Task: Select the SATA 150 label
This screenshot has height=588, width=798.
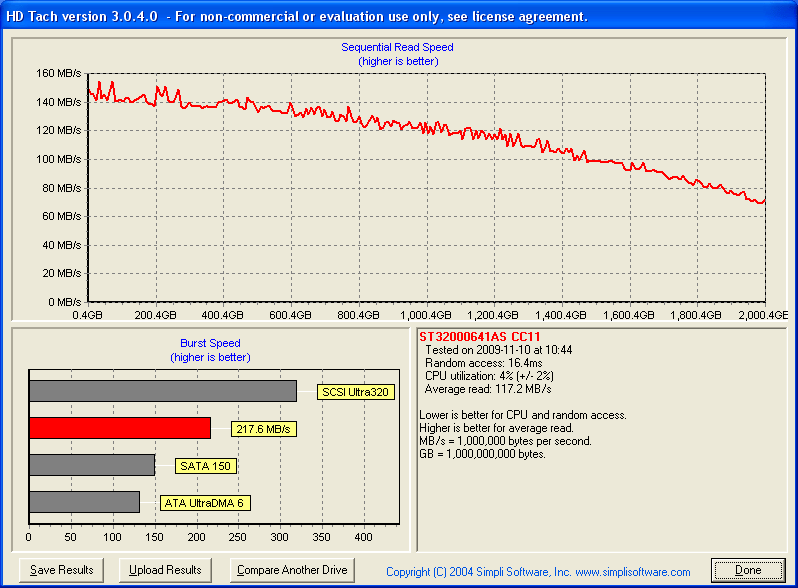Action: pos(206,466)
